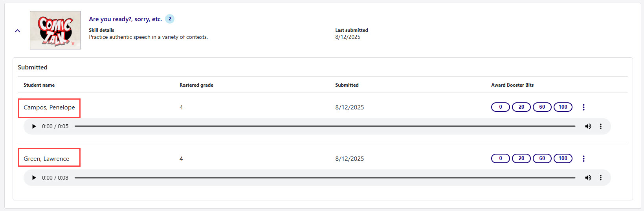644x211 pixels.
Task: Collapse the Are you ready? skill section
Action: click(x=17, y=31)
